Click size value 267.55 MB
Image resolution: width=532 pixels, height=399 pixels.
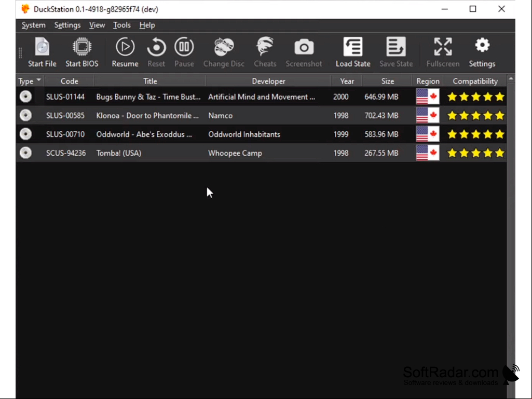pos(381,153)
